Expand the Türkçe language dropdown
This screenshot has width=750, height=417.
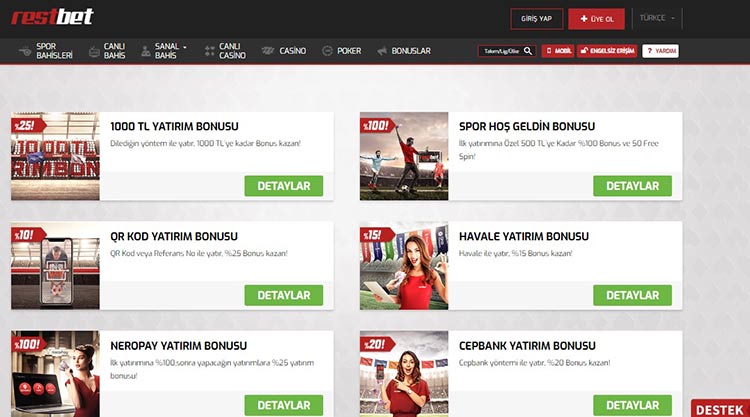[658, 18]
